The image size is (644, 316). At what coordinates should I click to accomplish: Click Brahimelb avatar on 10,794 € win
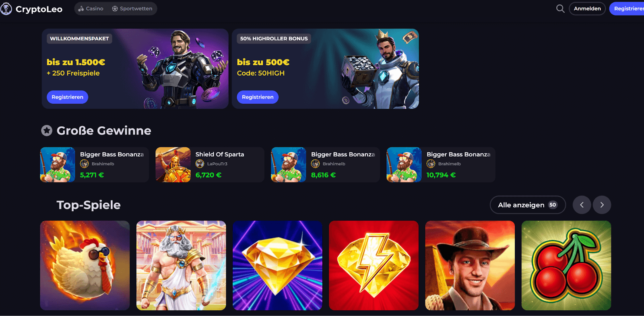point(431,164)
